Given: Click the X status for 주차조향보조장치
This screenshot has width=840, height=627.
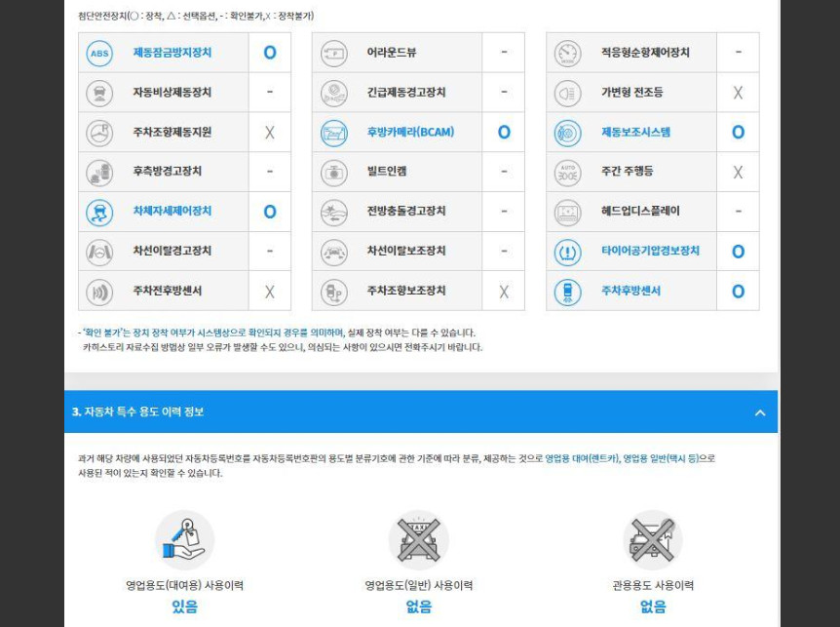Looking at the screenshot, I should pyautogui.click(x=504, y=292).
